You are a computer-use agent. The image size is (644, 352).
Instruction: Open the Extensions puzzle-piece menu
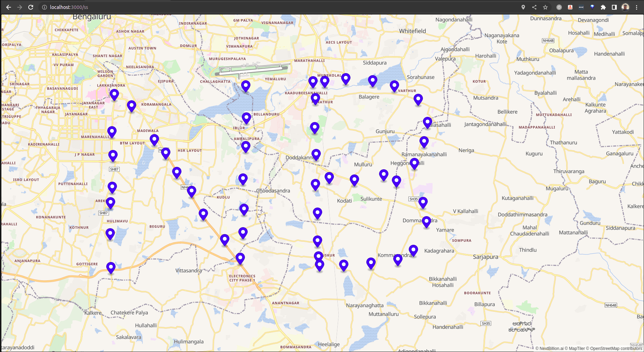click(x=603, y=7)
